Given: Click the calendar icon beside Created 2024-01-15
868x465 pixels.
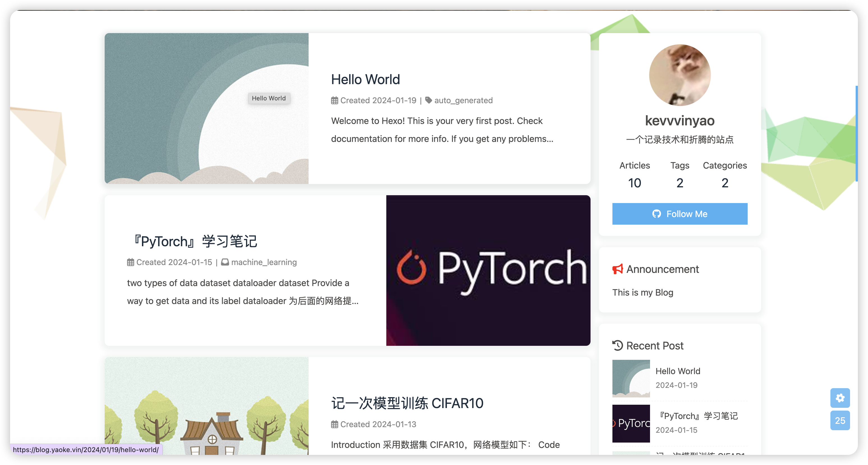Looking at the screenshot, I should pyautogui.click(x=130, y=262).
